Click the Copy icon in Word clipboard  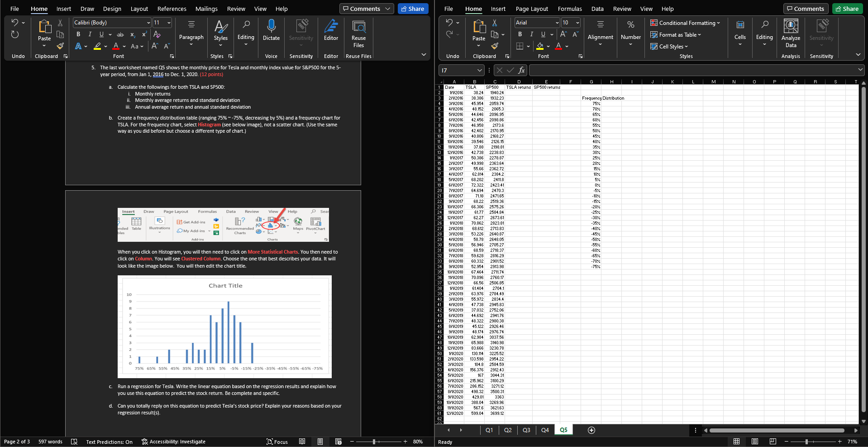(60, 34)
